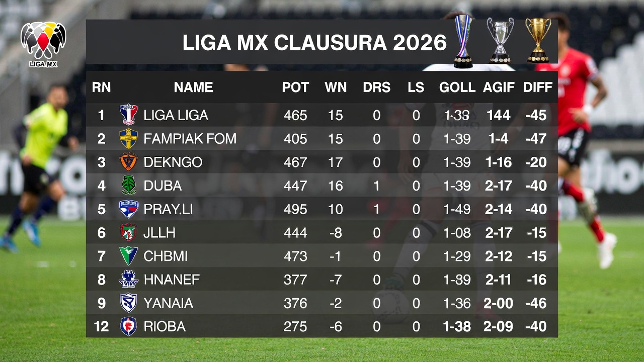Click the NAME column header
Image resolution: width=644 pixels, height=362 pixels.
tap(194, 87)
